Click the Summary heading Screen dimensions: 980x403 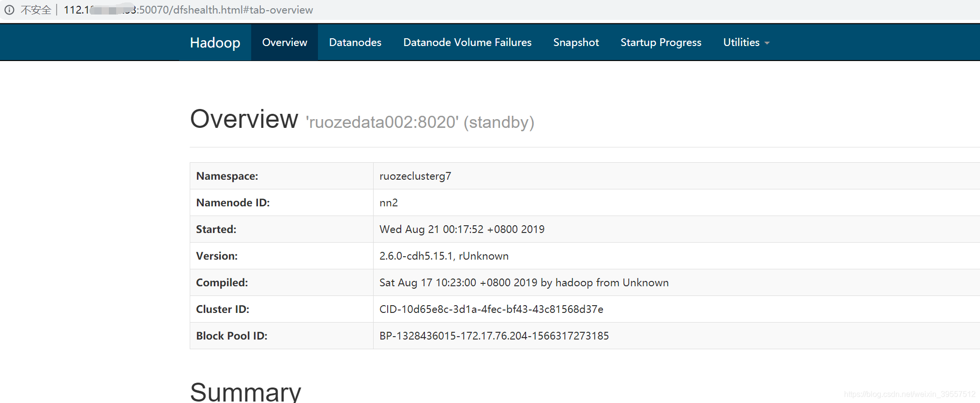point(245,392)
